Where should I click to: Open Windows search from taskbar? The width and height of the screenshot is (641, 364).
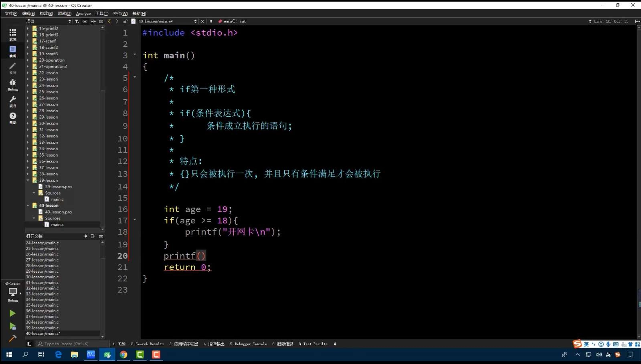click(25, 354)
